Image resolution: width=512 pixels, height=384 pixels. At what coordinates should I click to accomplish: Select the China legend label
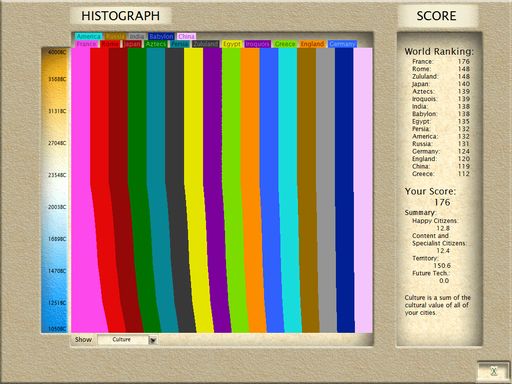click(186, 36)
